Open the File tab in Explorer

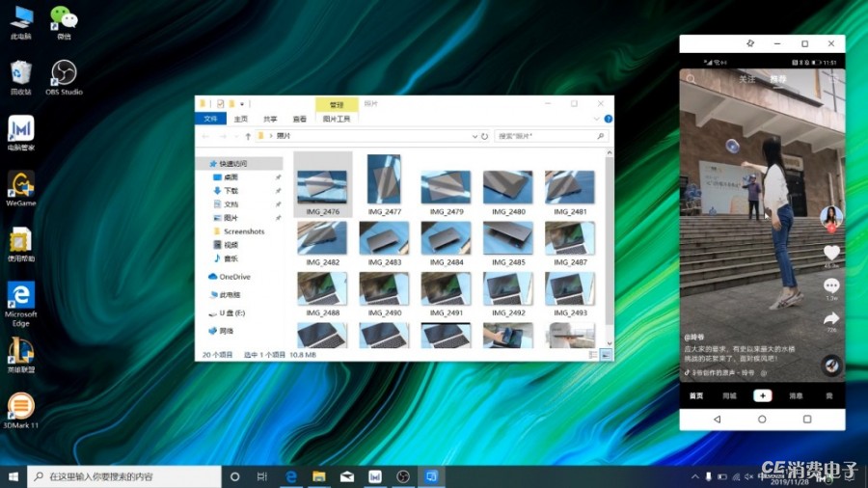coord(210,119)
